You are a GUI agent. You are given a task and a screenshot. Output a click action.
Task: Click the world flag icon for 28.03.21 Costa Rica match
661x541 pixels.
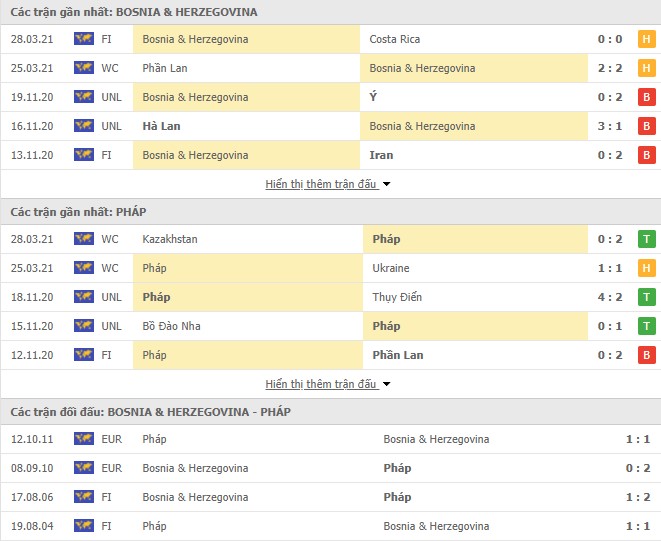click(x=84, y=39)
